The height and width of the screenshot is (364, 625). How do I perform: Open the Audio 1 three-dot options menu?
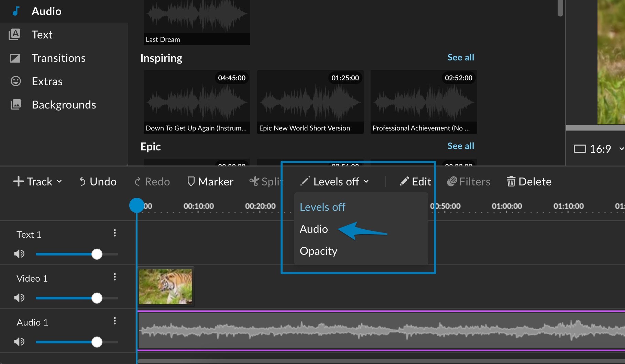[x=115, y=321]
